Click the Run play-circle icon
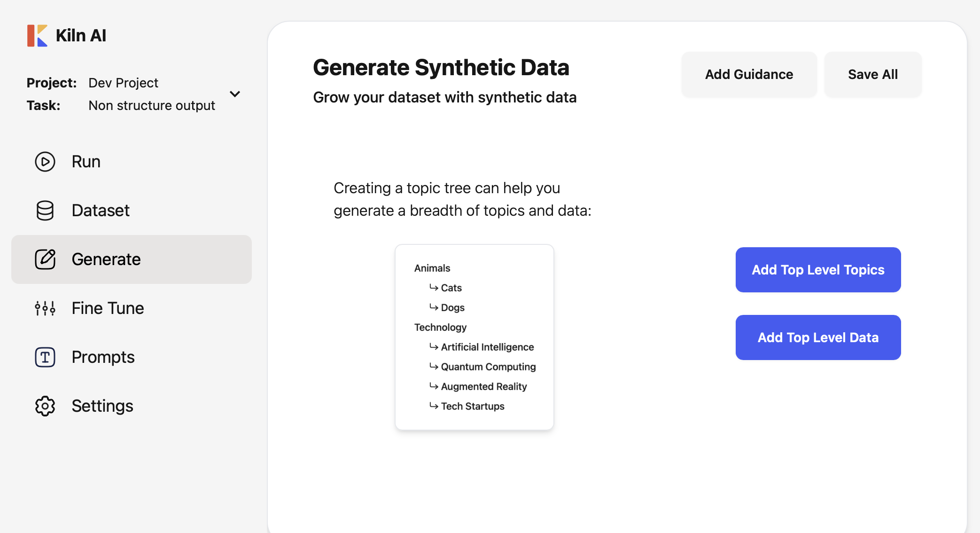Screen dimensions: 980x533 (x=45, y=162)
